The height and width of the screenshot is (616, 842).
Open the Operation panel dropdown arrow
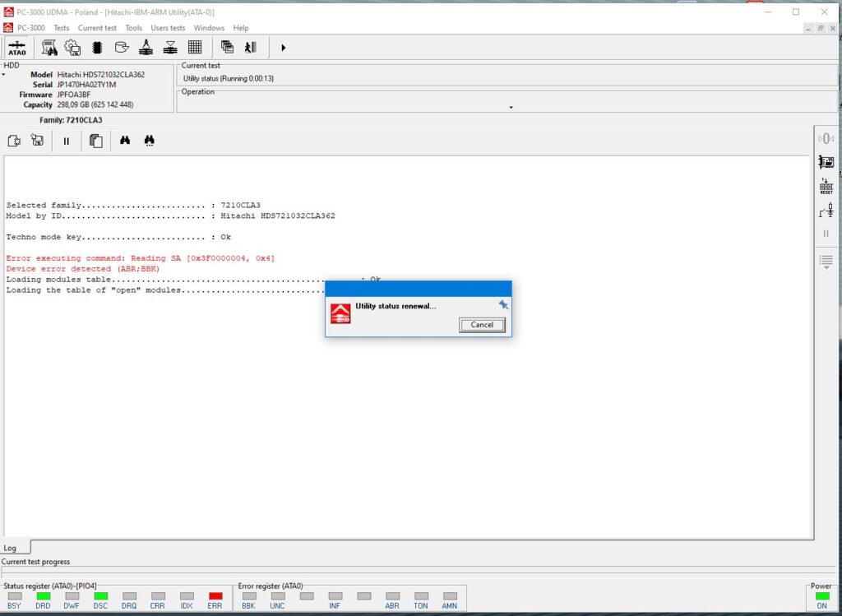(x=511, y=108)
